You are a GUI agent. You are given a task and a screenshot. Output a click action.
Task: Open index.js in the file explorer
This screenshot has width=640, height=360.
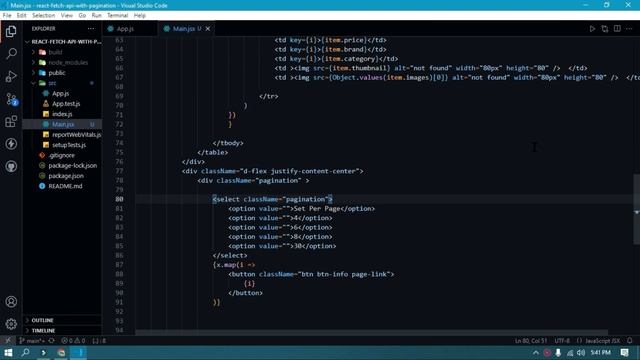[x=62, y=114]
